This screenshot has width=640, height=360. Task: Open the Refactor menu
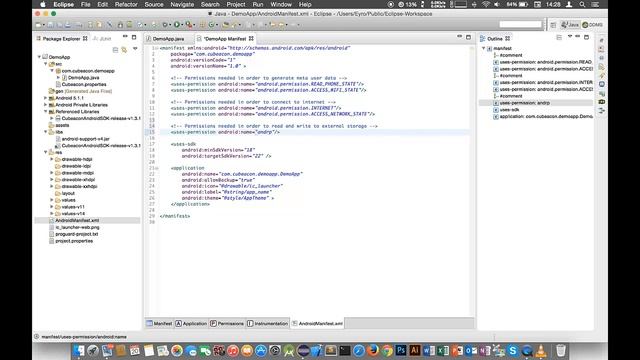coord(126,4)
